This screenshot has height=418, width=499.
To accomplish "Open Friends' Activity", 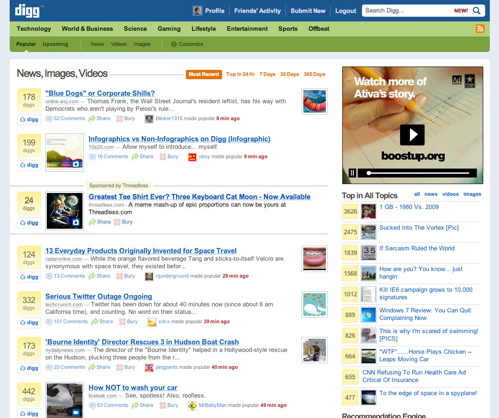I will coord(257,11).
